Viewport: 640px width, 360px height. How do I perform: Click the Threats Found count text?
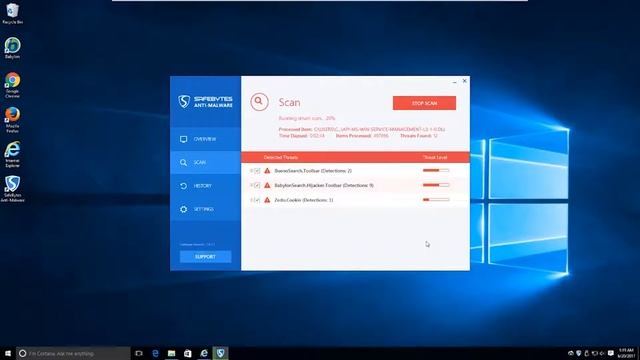(x=419, y=136)
